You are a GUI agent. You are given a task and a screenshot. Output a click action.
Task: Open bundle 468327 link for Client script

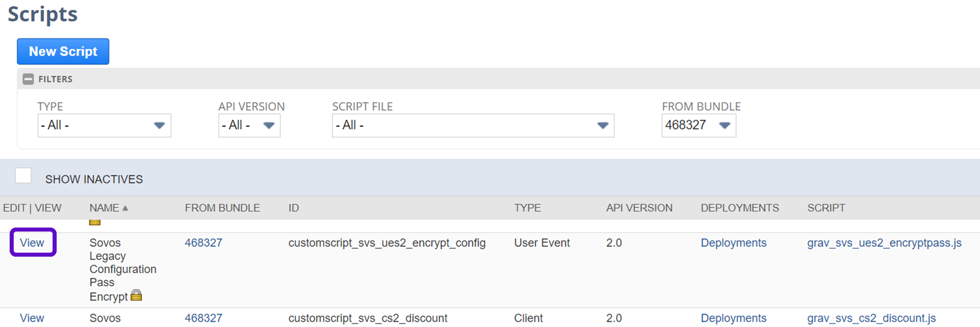coord(203,318)
